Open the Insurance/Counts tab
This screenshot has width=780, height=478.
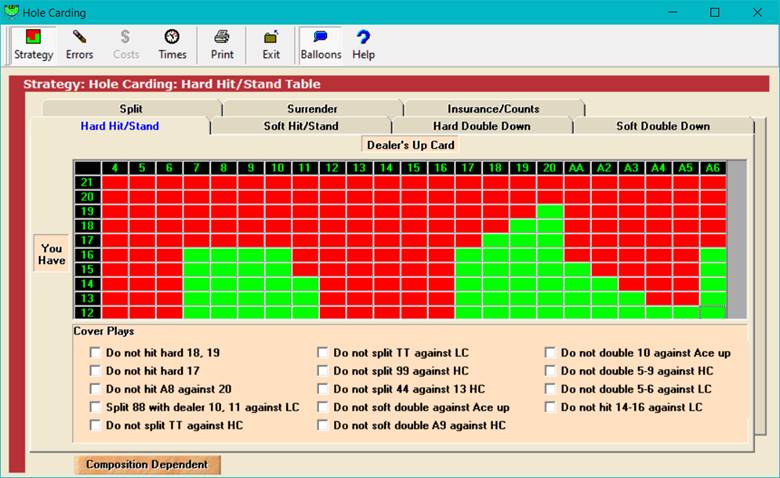[x=493, y=108]
